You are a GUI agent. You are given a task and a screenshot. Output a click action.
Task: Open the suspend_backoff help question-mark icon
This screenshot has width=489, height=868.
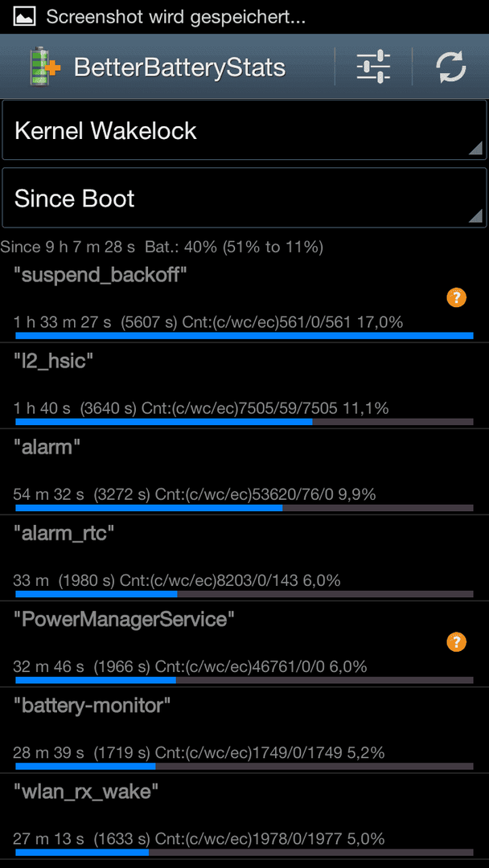pos(456,298)
